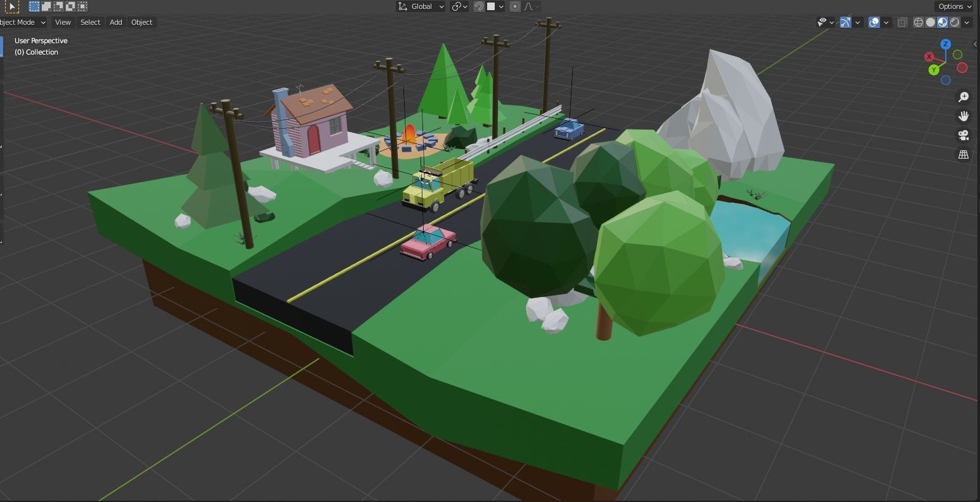Viewport: 980px width, 502px height.
Task: Click the negative X red gizmo circle
Action: coord(962,67)
